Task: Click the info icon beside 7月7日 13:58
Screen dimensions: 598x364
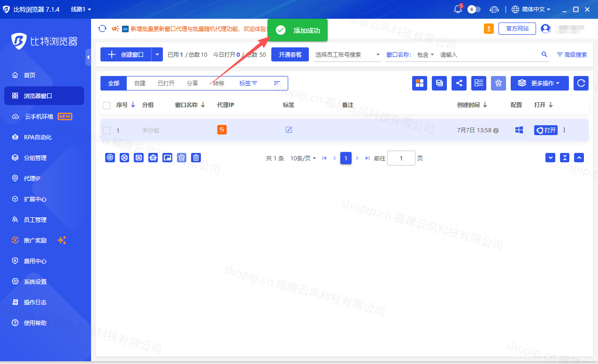Action: [x=496, y=130]
